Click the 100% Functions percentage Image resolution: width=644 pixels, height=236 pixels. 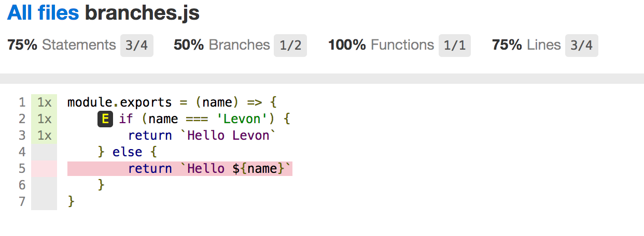(x=347, y=45)
